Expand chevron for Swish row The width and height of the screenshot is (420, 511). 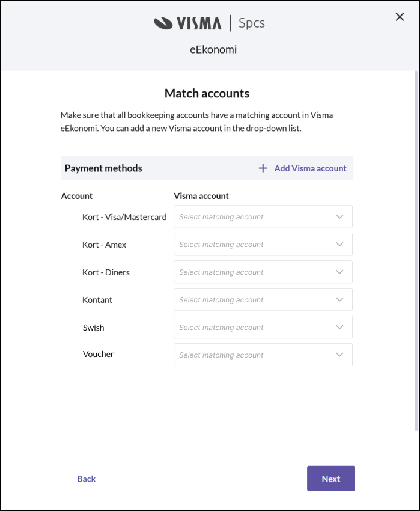point(339,327)
